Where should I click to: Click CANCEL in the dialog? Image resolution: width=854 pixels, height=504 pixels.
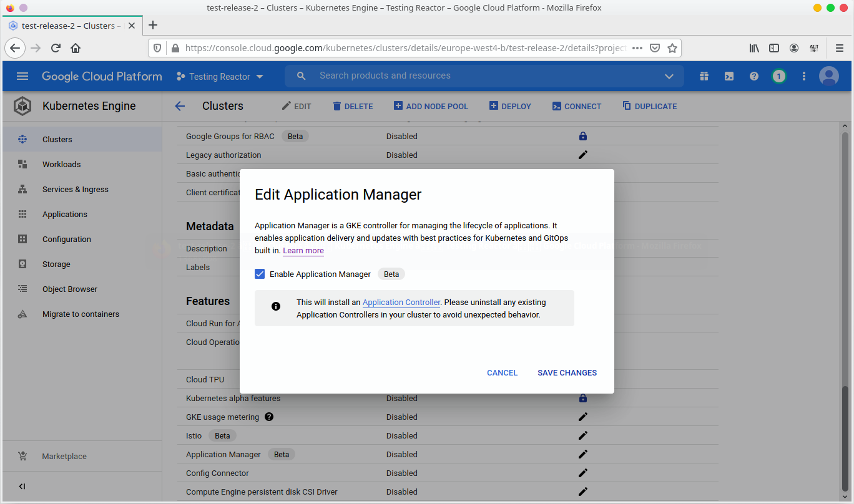click(x=502, y=372)
